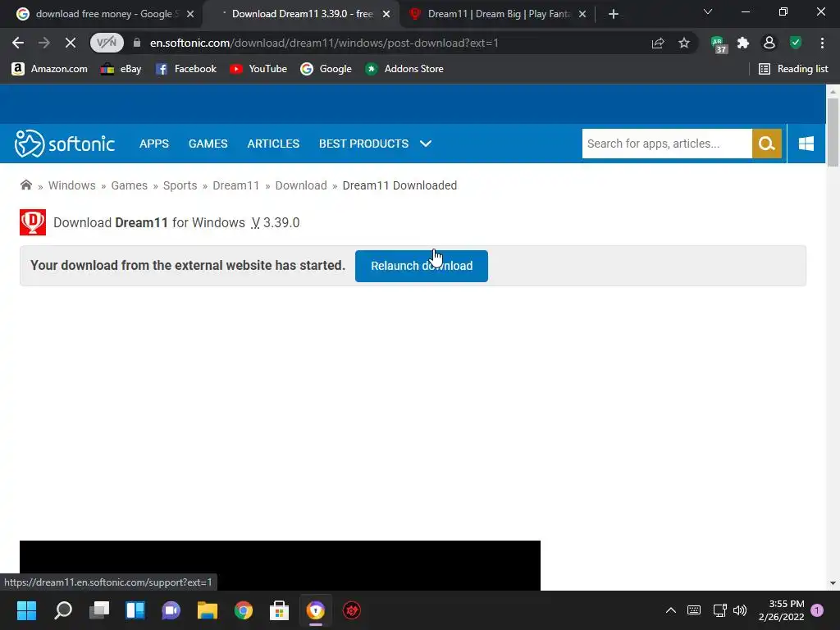This screenshot has height=630, width=840.
Task: Click the address bar URL
Action: pyautogui.click(x=324, y=43)
